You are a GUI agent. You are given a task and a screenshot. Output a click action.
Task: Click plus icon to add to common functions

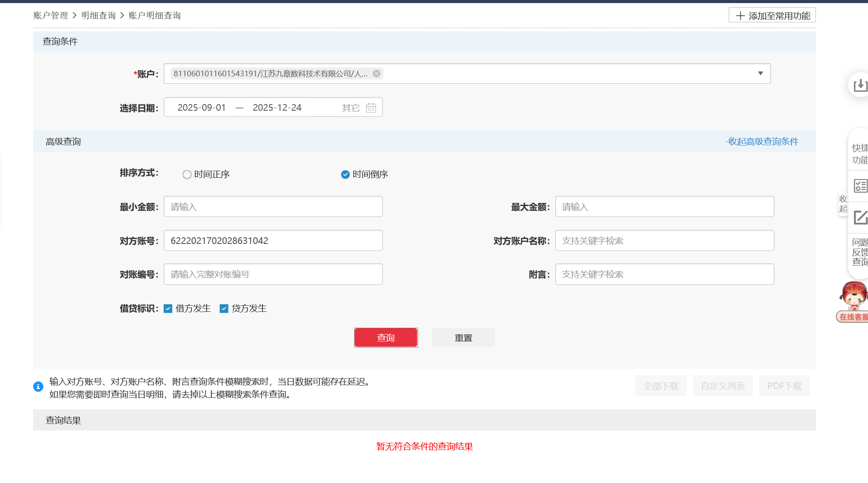(740, 16)
